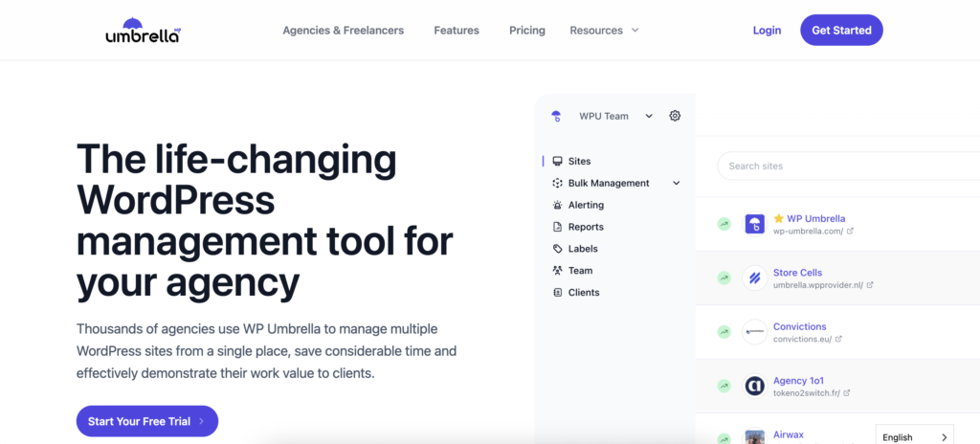Open external link icon for convictions.eu/

838,339
